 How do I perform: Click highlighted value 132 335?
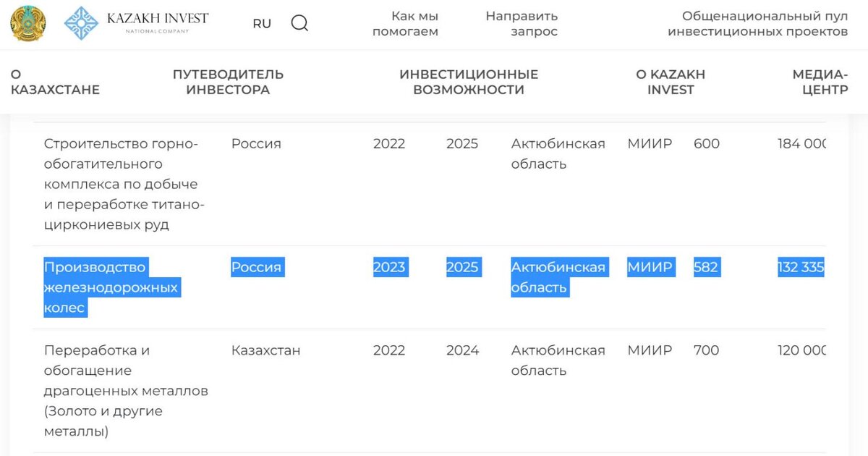tap(801, 267)
